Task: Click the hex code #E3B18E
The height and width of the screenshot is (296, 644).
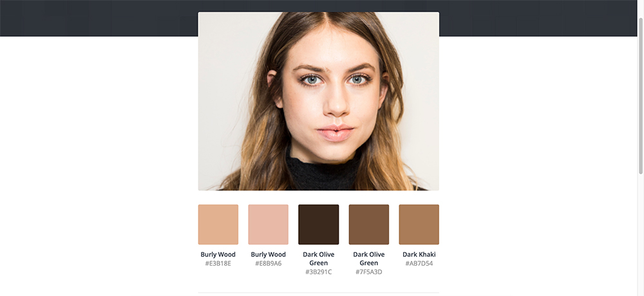Action: 218,264
